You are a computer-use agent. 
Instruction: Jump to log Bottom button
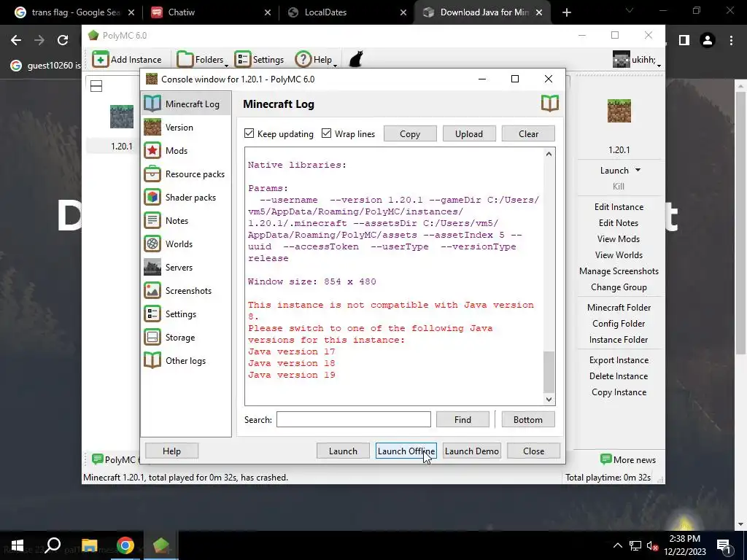[528, 419]
